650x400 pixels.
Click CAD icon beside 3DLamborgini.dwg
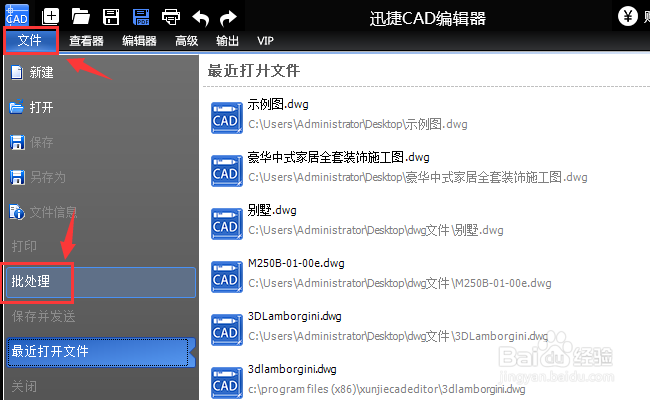[226, 330]
